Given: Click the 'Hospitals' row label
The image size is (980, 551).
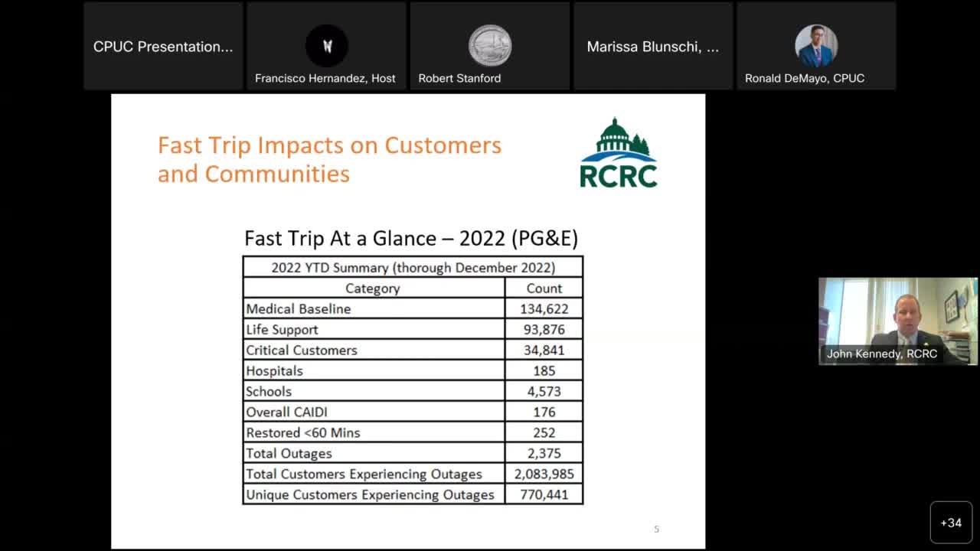Looking at the screenshot, I should (x=274, y=371).
